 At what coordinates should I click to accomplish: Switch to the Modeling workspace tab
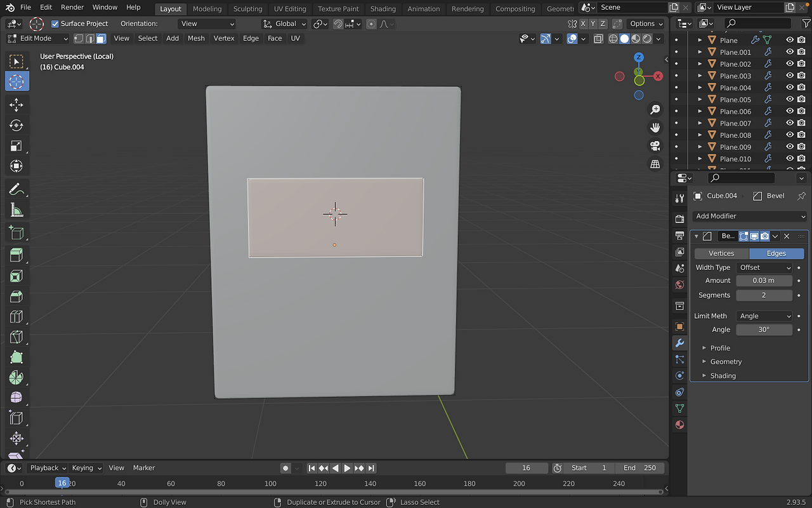click(207, 9)
